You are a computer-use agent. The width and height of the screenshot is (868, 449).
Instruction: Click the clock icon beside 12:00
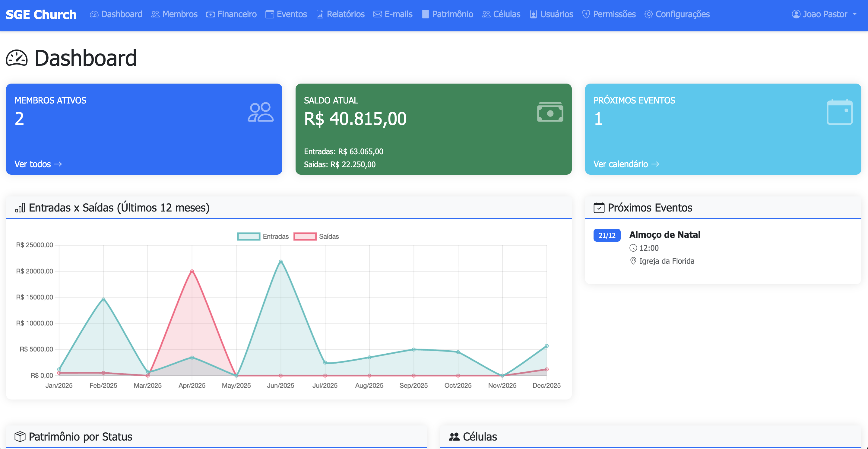click(x=633, y=248)
